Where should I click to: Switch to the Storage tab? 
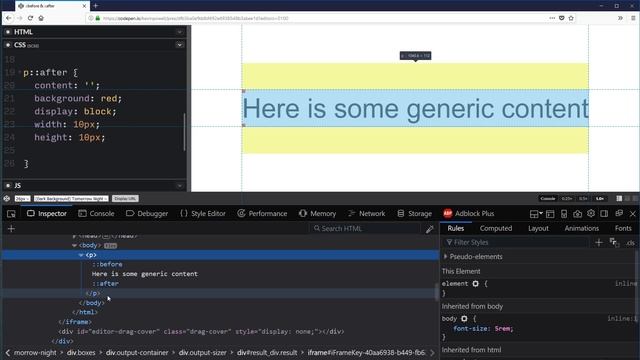[414, 213]
